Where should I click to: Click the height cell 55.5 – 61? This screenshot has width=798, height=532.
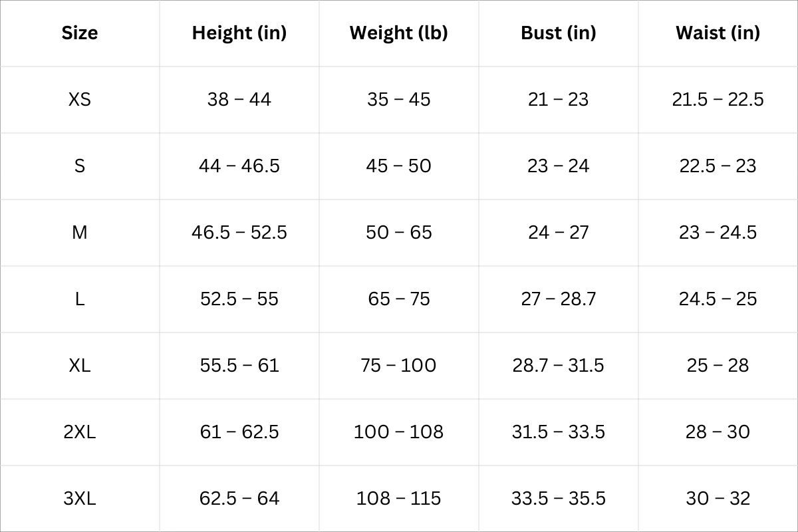point(239,366)
